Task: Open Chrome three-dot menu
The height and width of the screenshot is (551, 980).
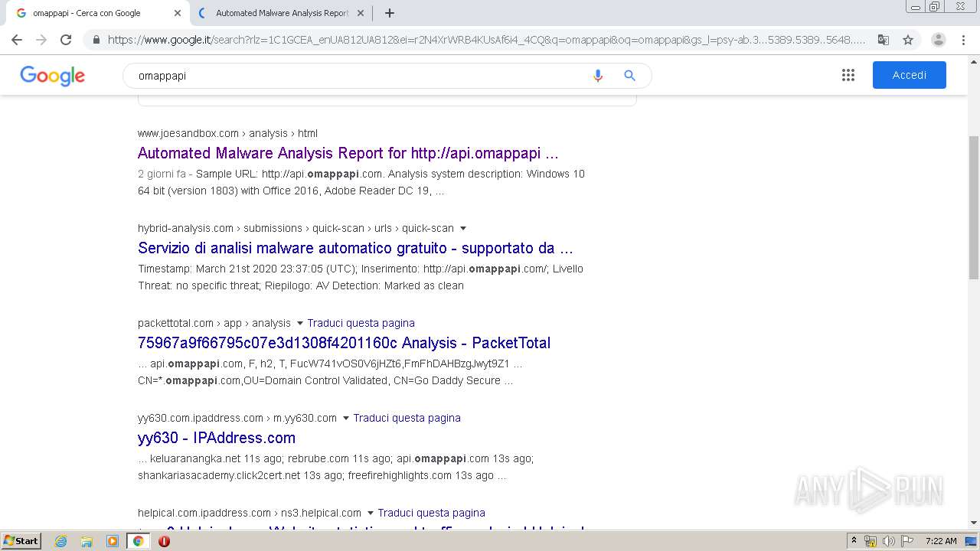Action: coord(963,40)
